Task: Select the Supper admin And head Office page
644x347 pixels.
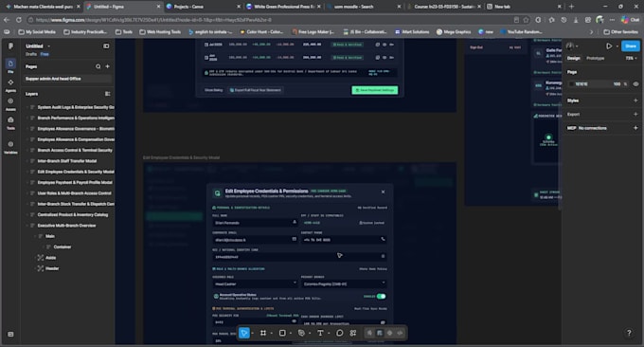Action: click(67, 79)
